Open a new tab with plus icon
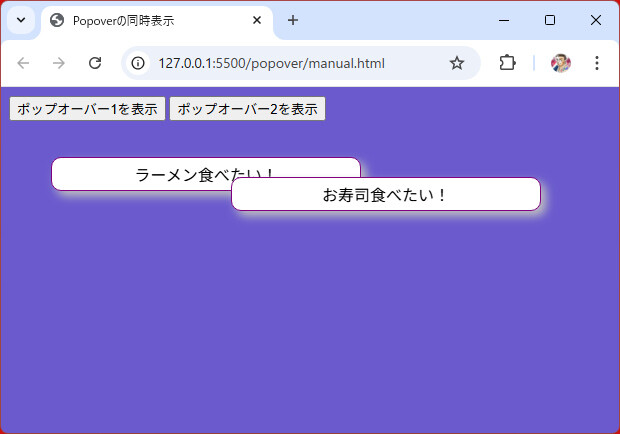This screenshot has width=620, height=434. 293,20
